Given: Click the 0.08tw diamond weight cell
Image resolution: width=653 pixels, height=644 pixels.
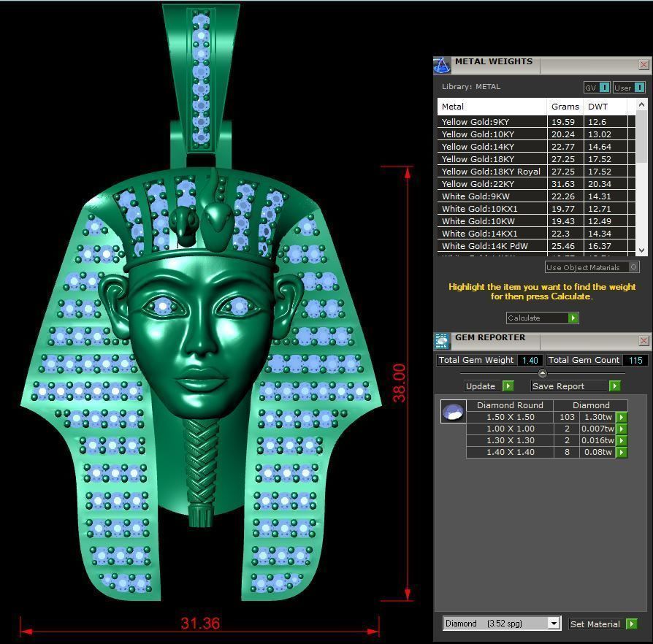Looking at the screenshot, I should click(x=598, y=452).
